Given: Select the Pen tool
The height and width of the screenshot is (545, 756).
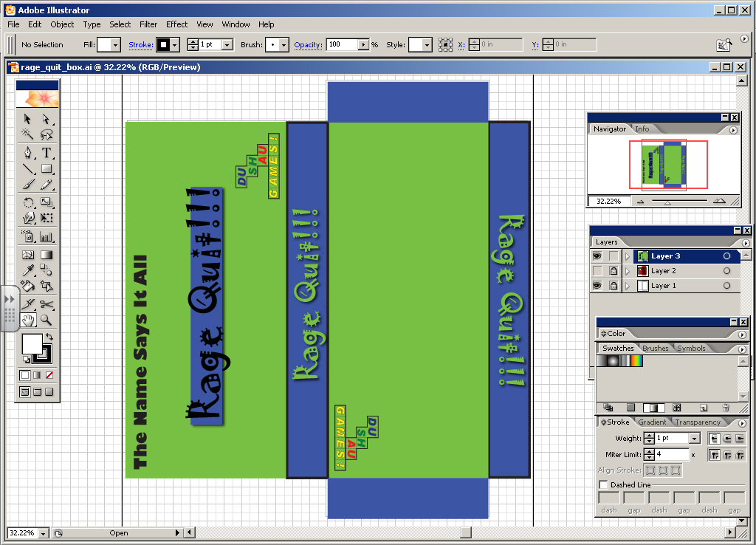Looking at the screenshot, I should (27, 153).
